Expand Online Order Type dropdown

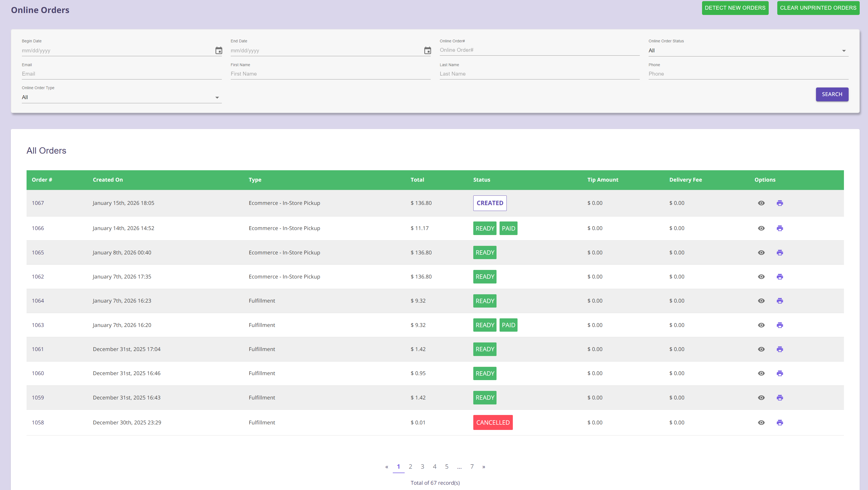(121, 97)
